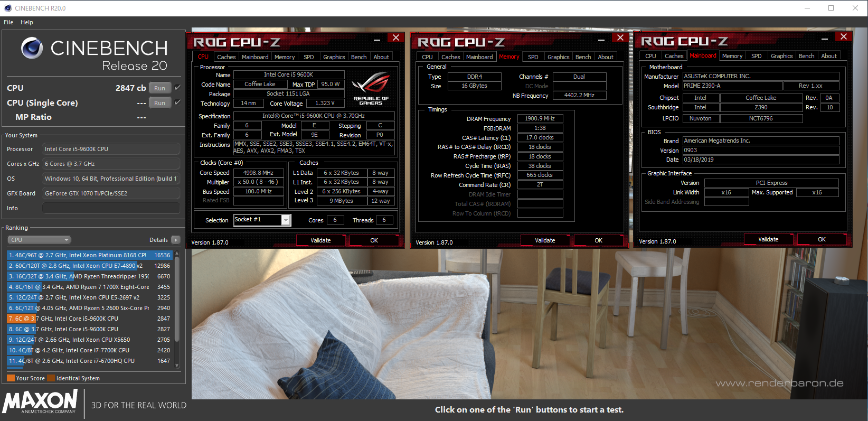Close the CPU-Z Memory window

[x=620, y=38]
